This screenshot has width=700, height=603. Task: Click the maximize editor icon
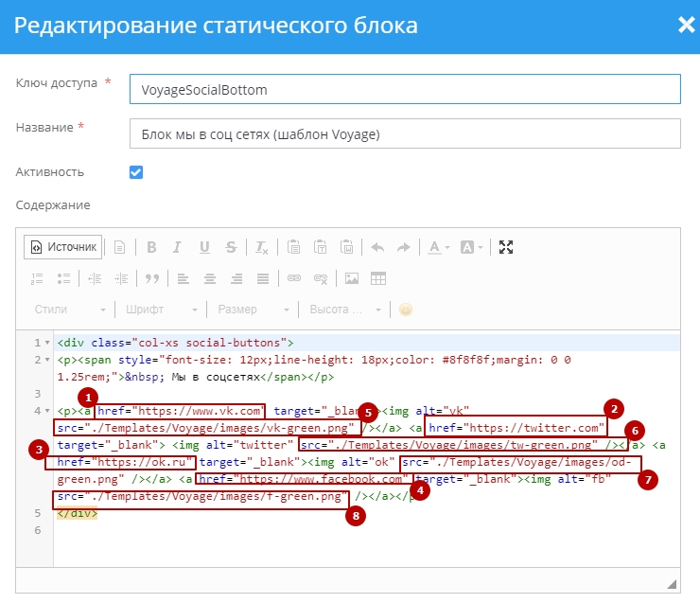coord(506,248)
